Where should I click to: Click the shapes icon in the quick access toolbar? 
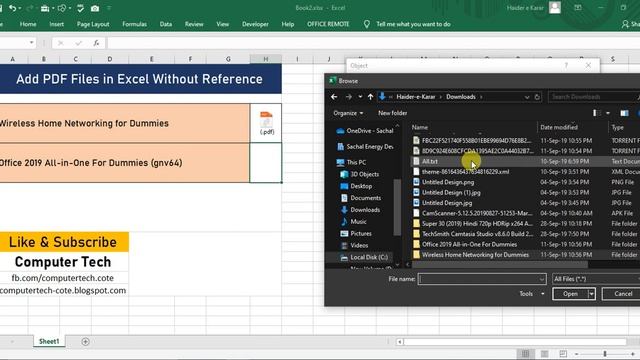62,8
